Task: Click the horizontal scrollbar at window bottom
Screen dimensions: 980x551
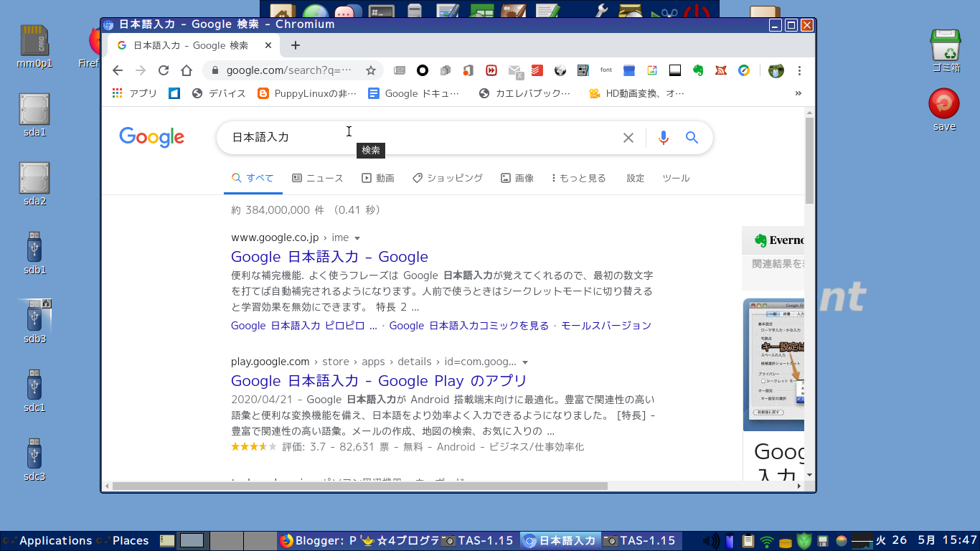Action: click(360, 486)
